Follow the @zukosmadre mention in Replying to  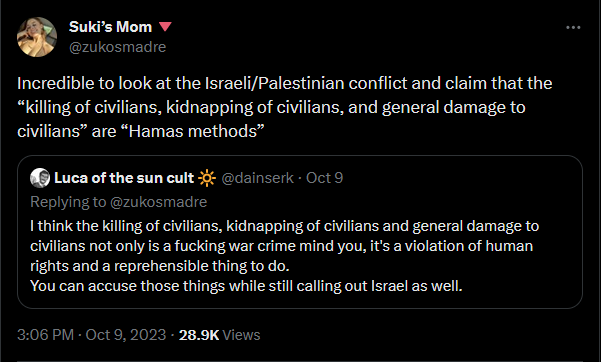[158, 202]
